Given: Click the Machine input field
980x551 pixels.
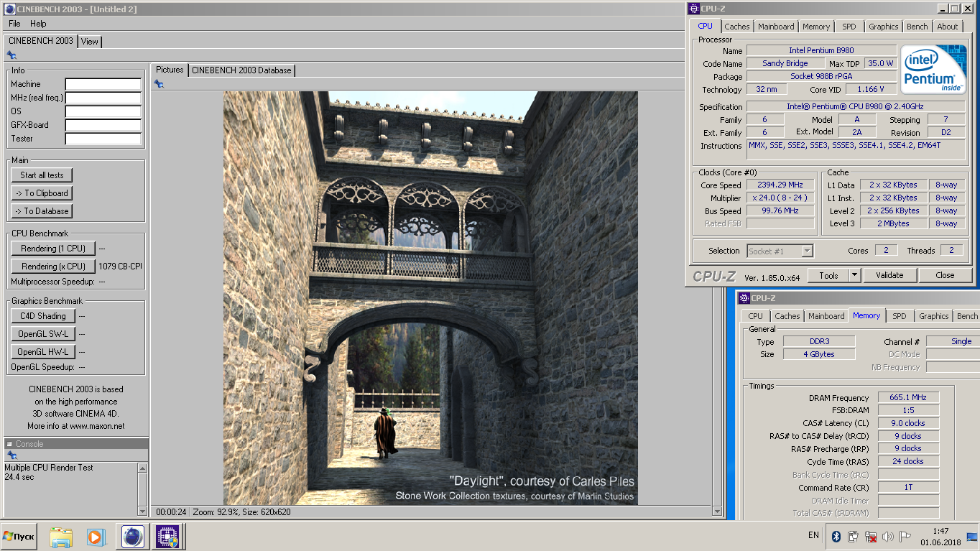Looking at the screenshot, I should pyautogui.click(x=103, y=85).
